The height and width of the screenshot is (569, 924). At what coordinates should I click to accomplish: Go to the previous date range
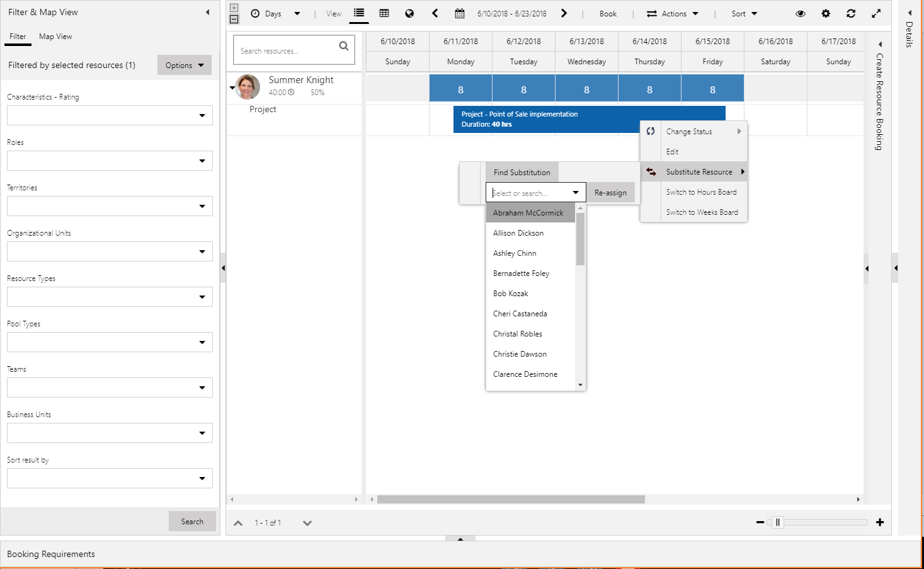[x=435, y=13]
